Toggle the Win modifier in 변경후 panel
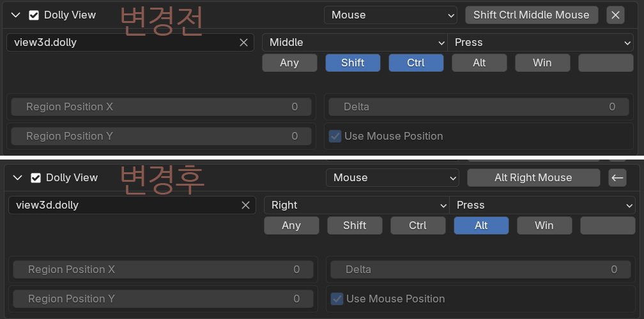The width and height of the screenshot is (644, 319). pos(544,225)
